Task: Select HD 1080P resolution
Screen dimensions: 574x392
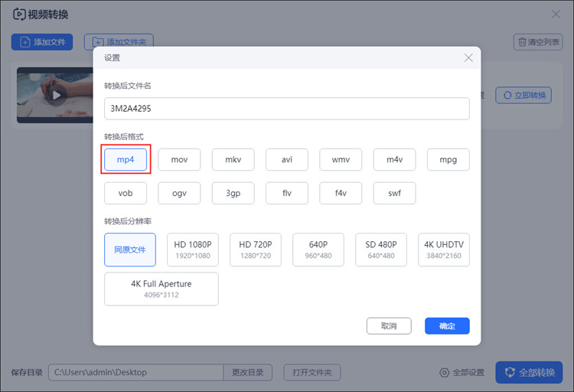Action: point(193,250)
